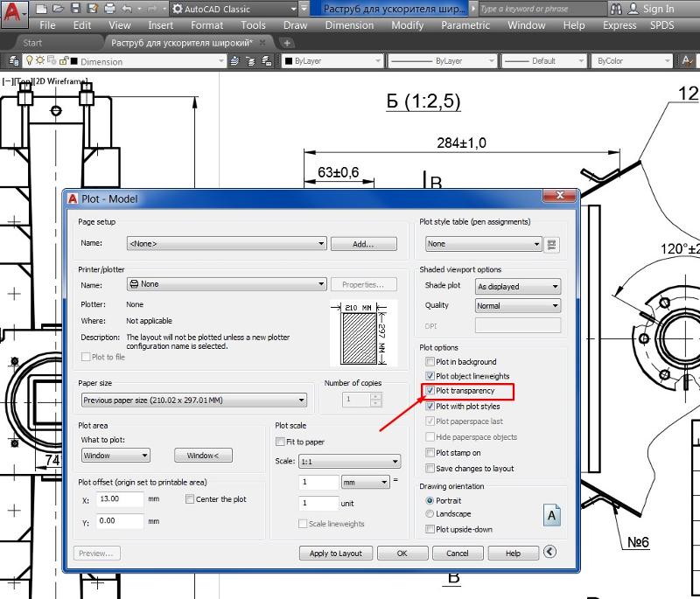Viewport: 700px width, 599px height.
Task: Open plot Scale 1:1 dropdown
Action: tap(349, 461)
